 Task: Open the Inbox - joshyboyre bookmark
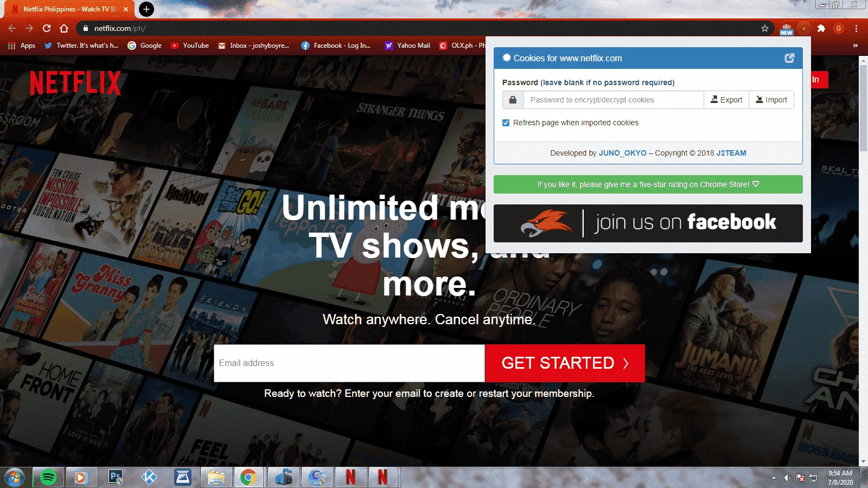(x=253, y=46)
